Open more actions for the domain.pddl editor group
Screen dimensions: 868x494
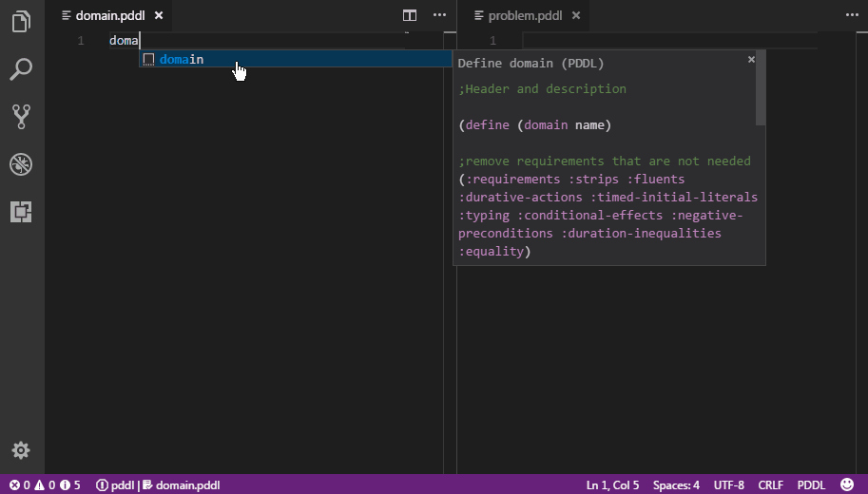coord(439,15)
